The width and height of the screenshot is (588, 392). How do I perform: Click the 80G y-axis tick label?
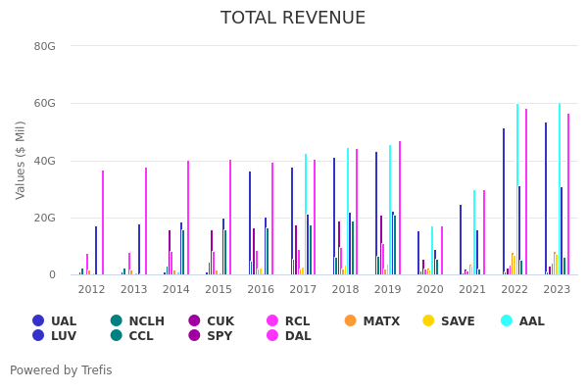[44, 46]
